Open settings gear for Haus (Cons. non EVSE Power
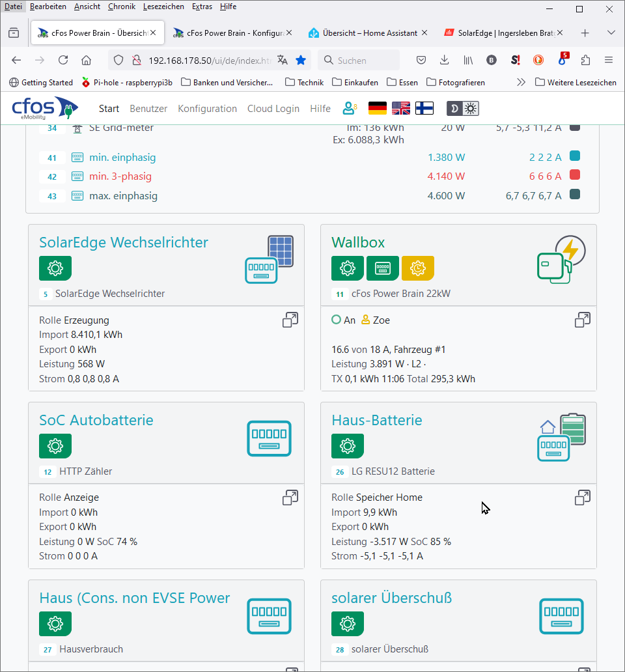625x672 pixels. coord(55,624)
